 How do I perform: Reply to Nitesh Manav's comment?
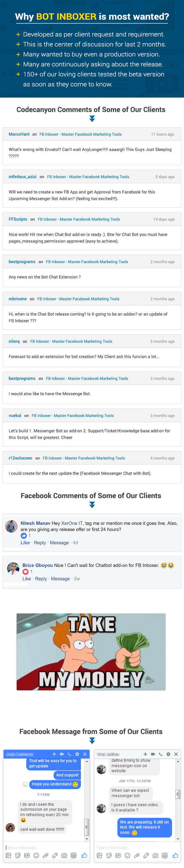coord(40,542)
